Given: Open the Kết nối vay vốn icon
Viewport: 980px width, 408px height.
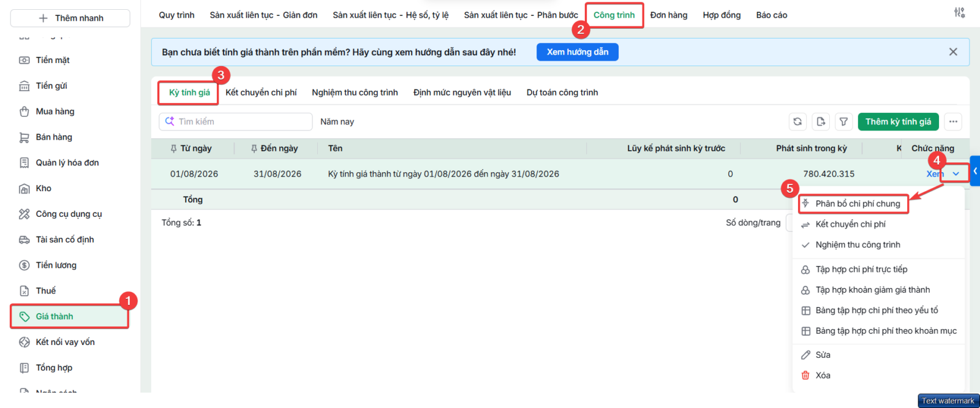Looking at the screenshot, I should [x=24, y=342].
